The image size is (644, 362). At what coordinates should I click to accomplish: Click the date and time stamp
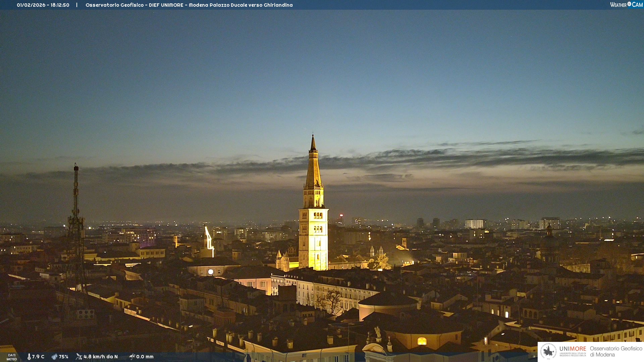pos(43,5)
